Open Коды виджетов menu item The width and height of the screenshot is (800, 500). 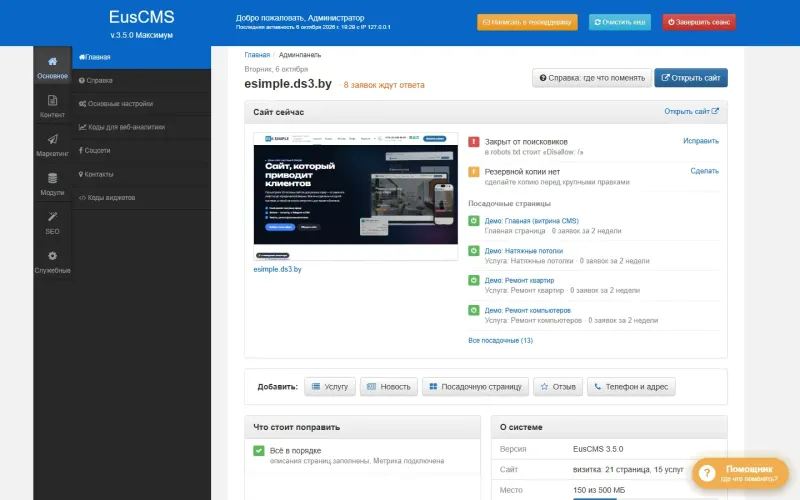point(141,197)
